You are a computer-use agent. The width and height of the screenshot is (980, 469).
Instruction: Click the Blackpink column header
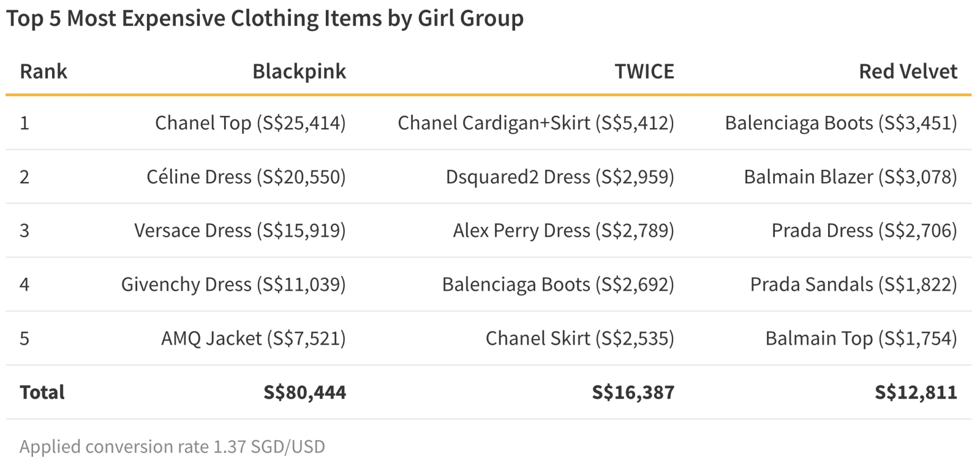pos(299,72)
